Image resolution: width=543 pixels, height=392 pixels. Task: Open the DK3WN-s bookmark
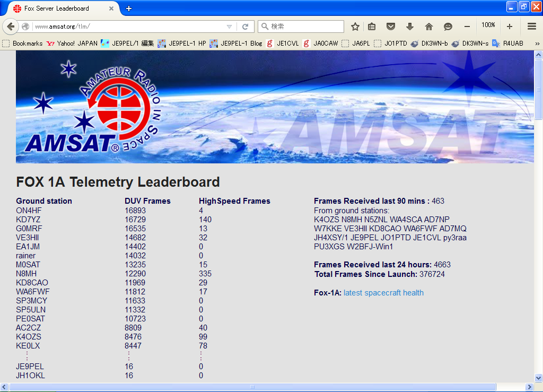(x=470, y=43)
